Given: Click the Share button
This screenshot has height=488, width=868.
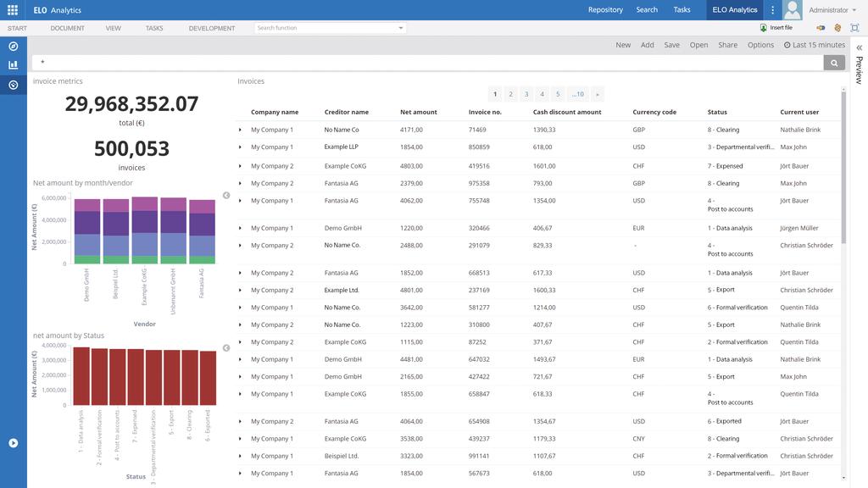Looking at the screenshot, I should pos(728,45).
